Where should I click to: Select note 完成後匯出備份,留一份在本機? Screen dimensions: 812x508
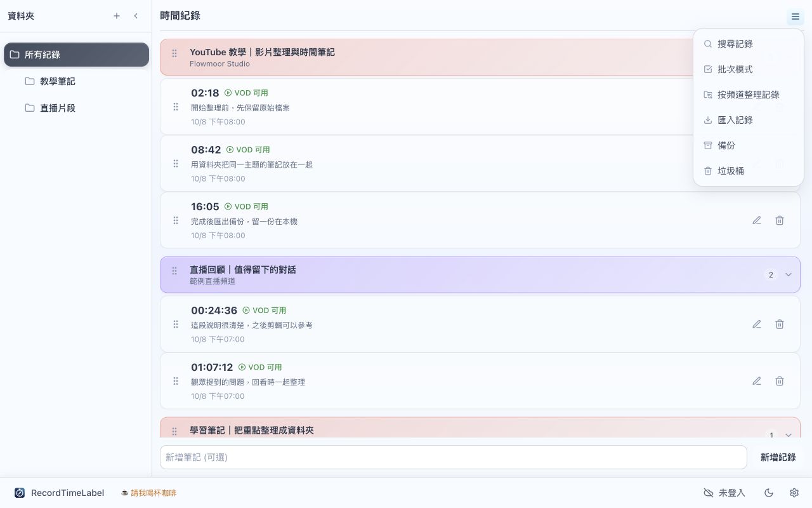click(244, 222)
